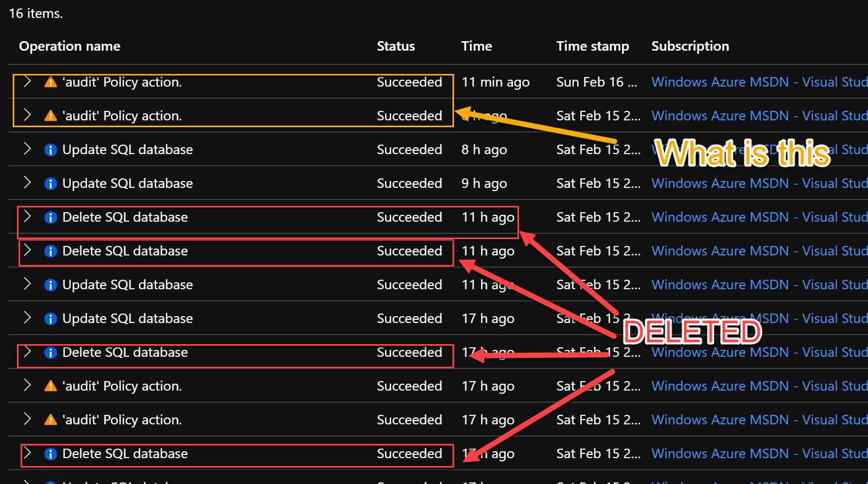Click the Time column header

click(477, 46)
